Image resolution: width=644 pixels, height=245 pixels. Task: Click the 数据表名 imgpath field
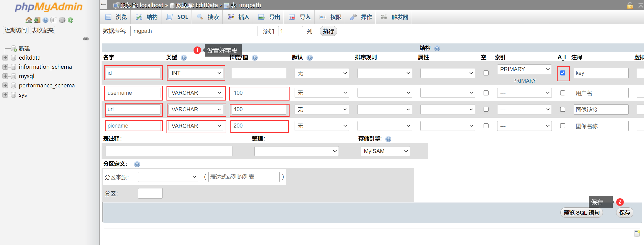[x=194, y=31]
